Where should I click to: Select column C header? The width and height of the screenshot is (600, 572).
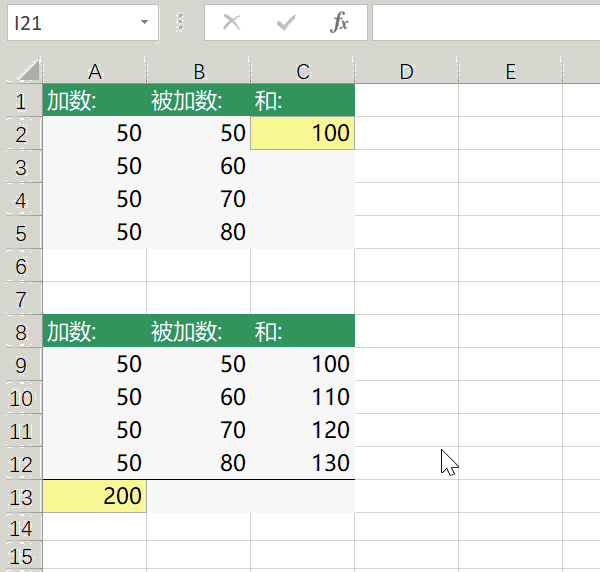pyautogui.click(x=303, y=71)
